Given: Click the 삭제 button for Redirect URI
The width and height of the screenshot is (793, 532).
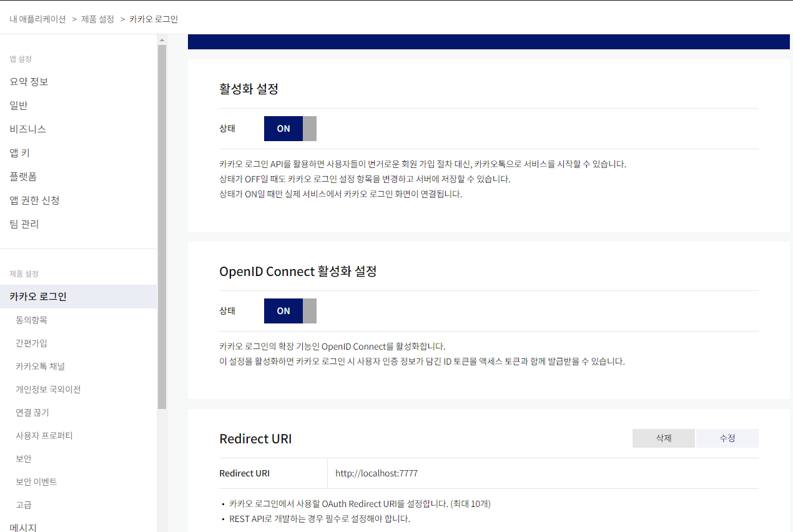Looking at the screenshot, I should [x=664, y=438].
